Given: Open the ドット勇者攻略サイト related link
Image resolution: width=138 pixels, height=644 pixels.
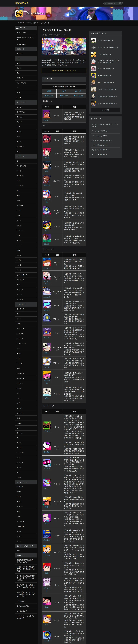Looking at the screenshot, I should tap(105, 145).
